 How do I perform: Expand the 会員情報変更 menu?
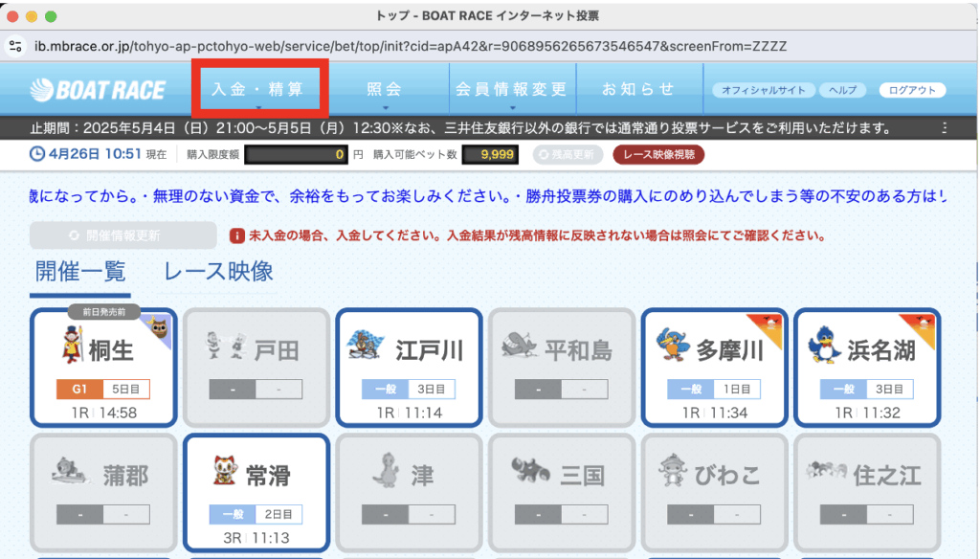coord(511,89)
